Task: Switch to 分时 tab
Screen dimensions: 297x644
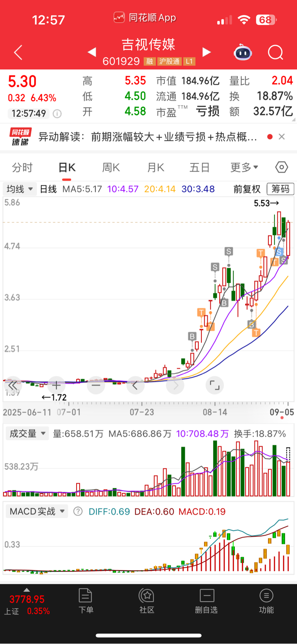Action: tap(22, 167)
